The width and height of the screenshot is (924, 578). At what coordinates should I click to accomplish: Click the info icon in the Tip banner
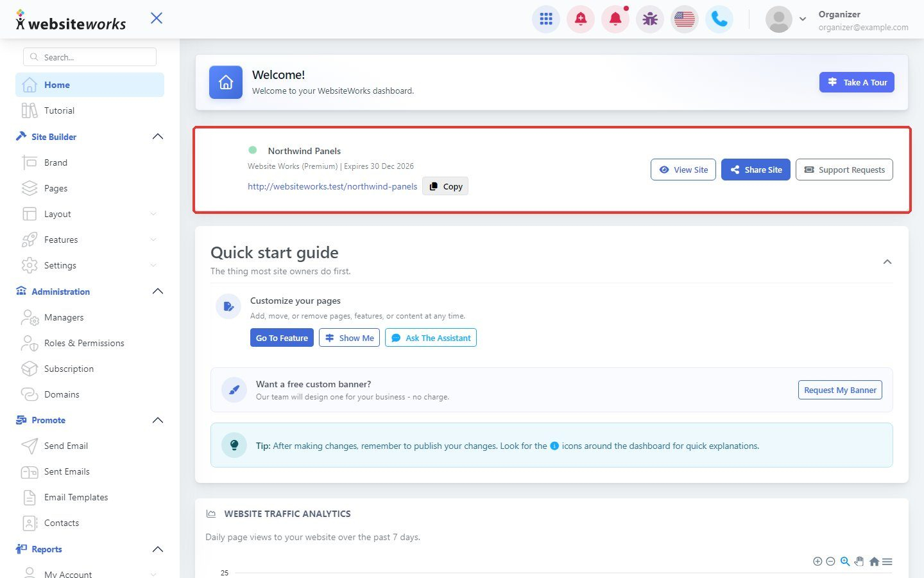click(554, 446)
